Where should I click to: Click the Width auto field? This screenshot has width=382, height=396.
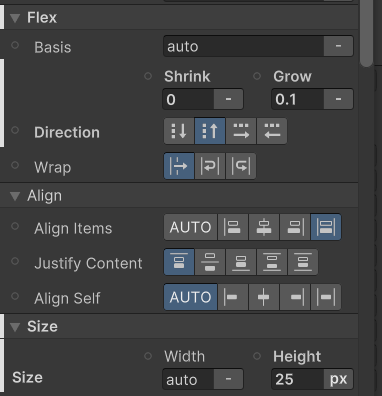(188, 379)
